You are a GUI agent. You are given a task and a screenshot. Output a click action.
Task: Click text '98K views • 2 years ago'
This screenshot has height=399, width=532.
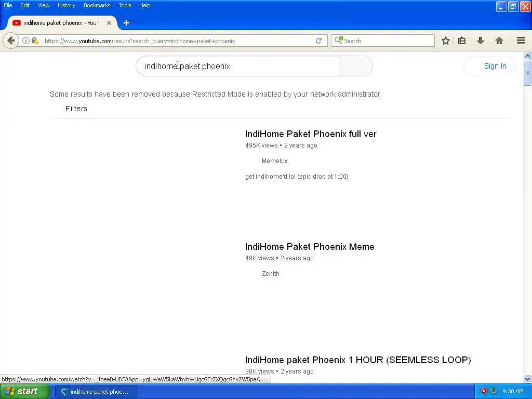[279, 371]
